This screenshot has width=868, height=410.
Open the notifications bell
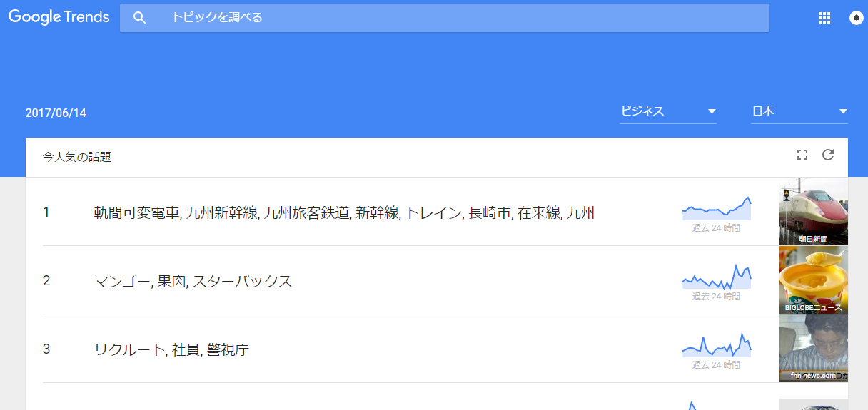[856, 19]
